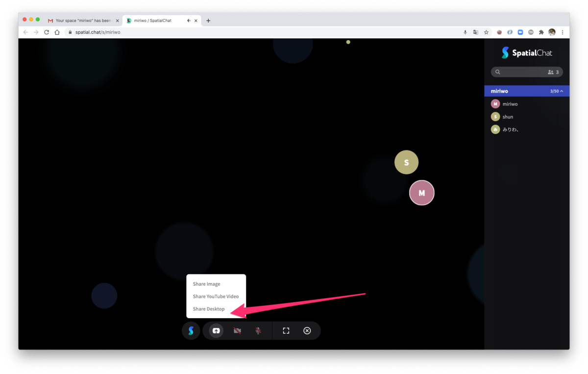This screenshot has width=588, height=374.
Task: Open the SpatialChat logo menu in bottom bar
Action: 191,331
